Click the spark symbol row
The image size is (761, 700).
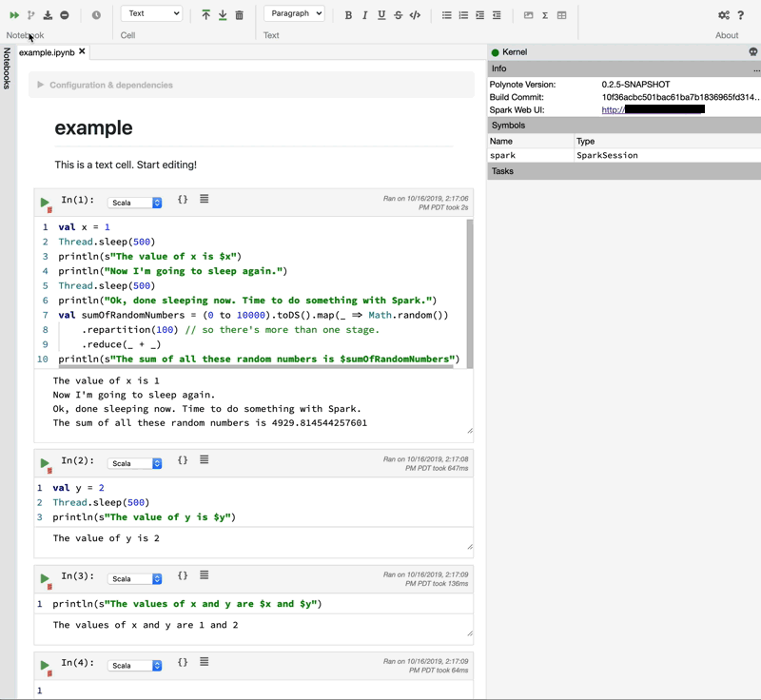624,155
